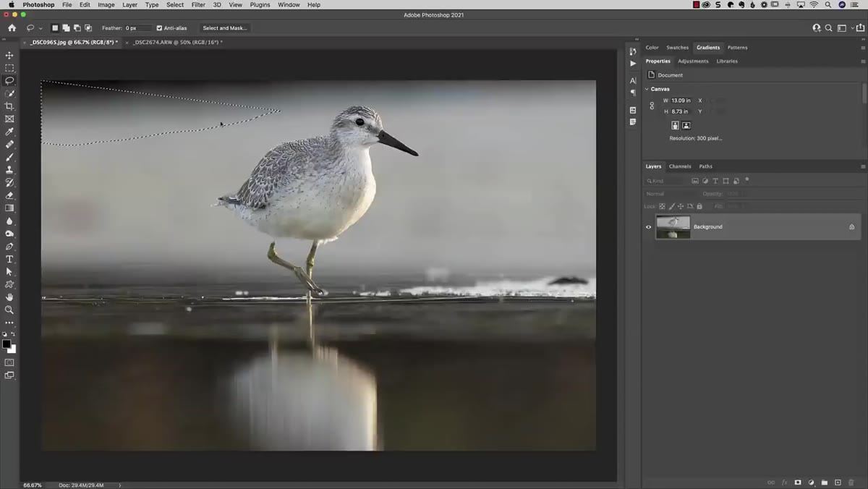
Task: Expand the status bar arrow menu
Action: pyautogui.click(x=120, y=485)
